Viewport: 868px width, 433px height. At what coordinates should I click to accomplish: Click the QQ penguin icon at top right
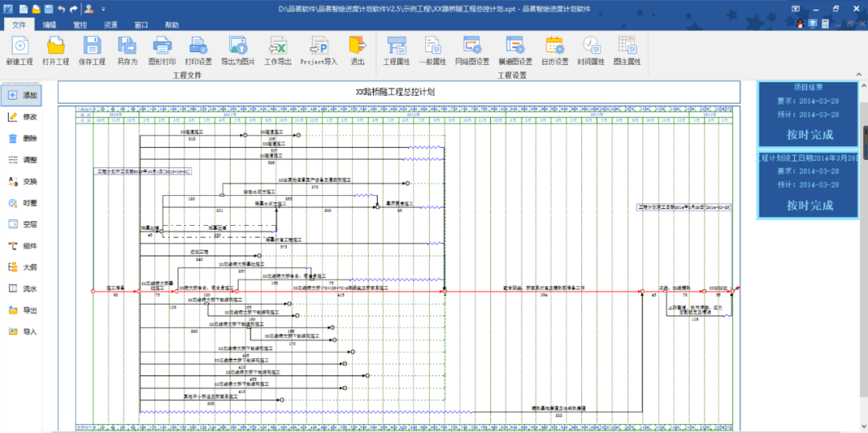pyautogui.click(x=800, y=24)
